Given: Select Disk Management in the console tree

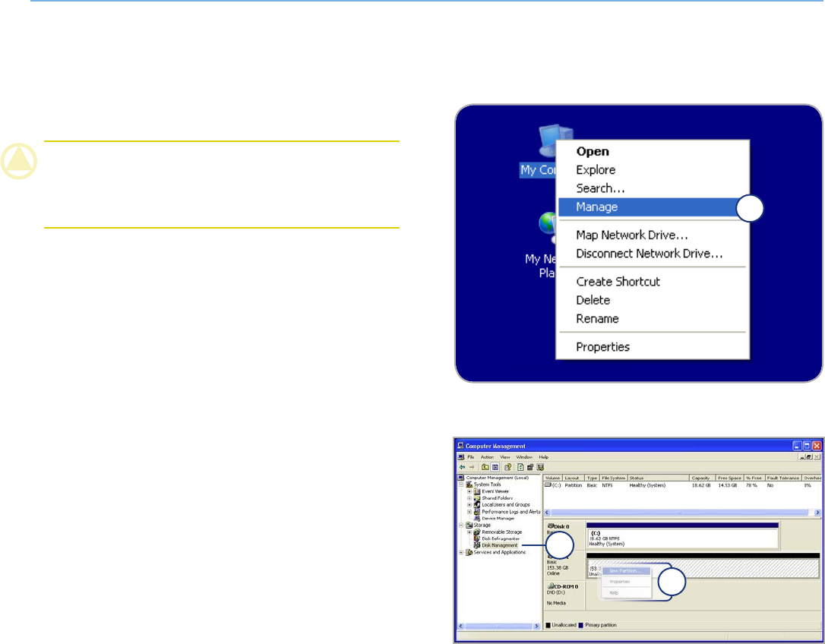Looking at the screenshot, I should (x=500, y=545).
